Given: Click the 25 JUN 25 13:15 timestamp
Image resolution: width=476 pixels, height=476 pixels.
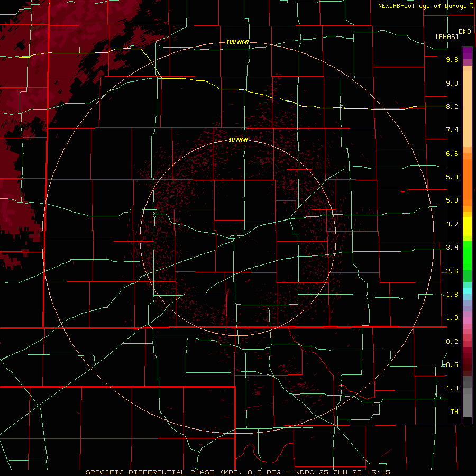Looking at the screenshot, I should click(x=355, y=472).
